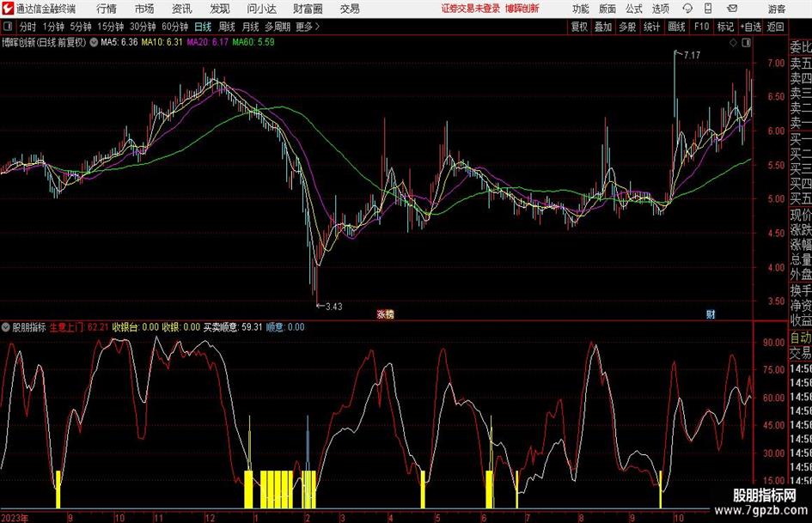Open the 资讯 menu

[x=182, y=9]
